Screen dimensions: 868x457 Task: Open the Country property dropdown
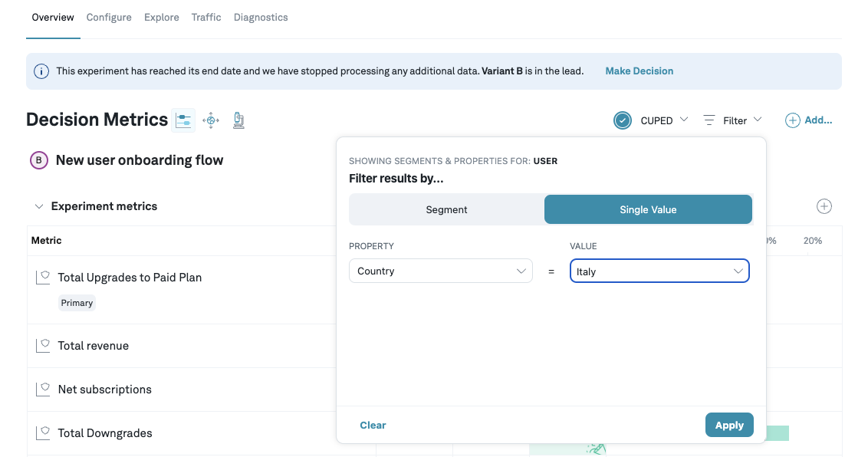[x=441, y=271]
